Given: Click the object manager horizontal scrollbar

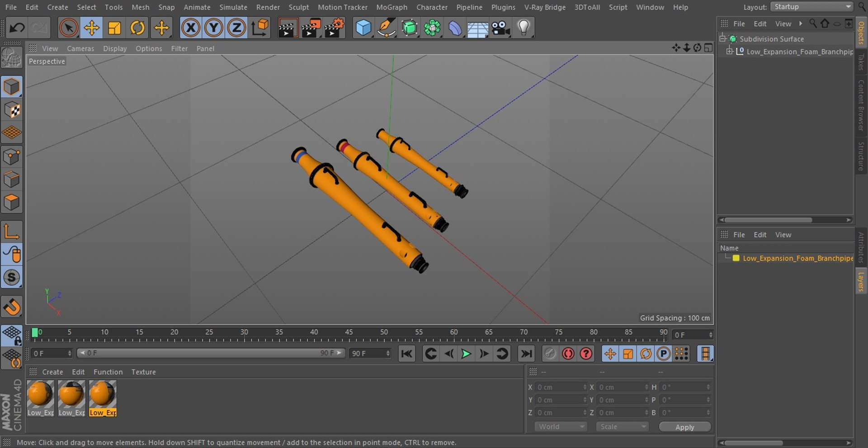Looking at the screenshot, I should (768, 220).
